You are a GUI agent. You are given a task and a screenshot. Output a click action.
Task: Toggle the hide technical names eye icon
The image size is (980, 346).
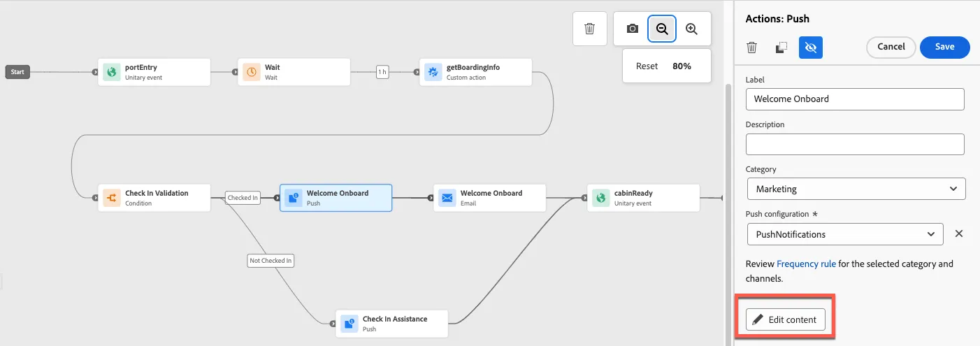811,48
